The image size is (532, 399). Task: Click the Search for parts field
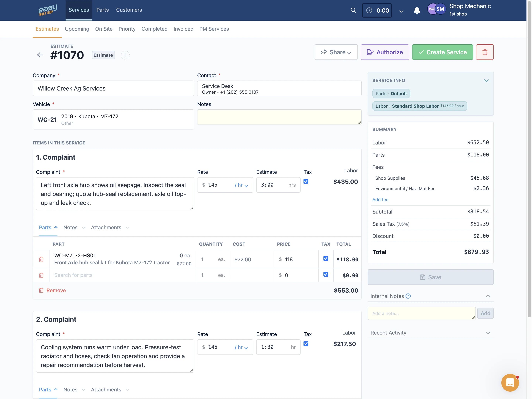[123, 275]
